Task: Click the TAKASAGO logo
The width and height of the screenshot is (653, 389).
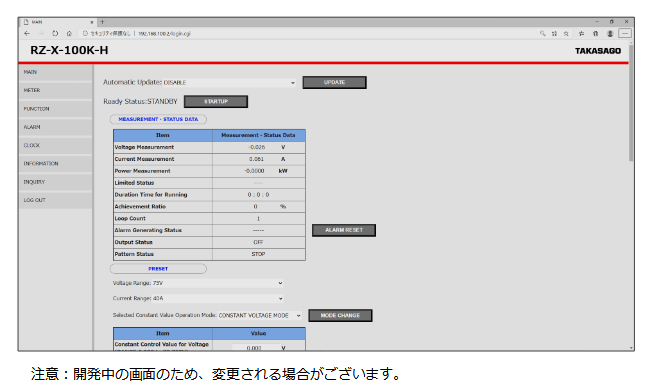Action: (x=598, y=51)
